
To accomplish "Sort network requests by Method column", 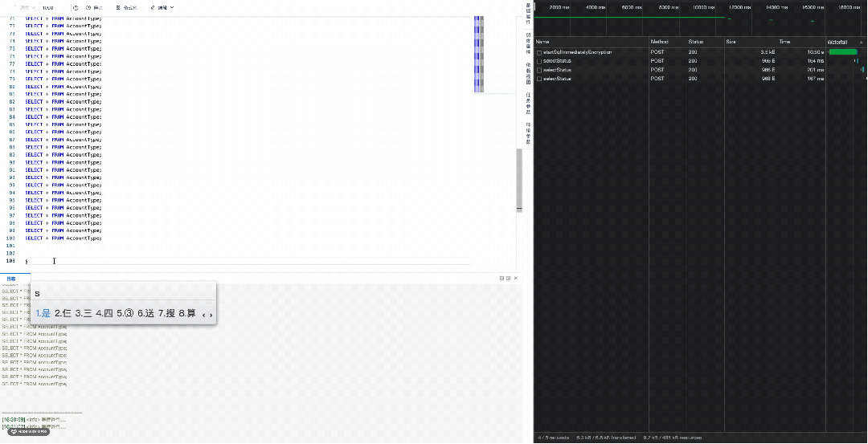I will pos(668,42).
